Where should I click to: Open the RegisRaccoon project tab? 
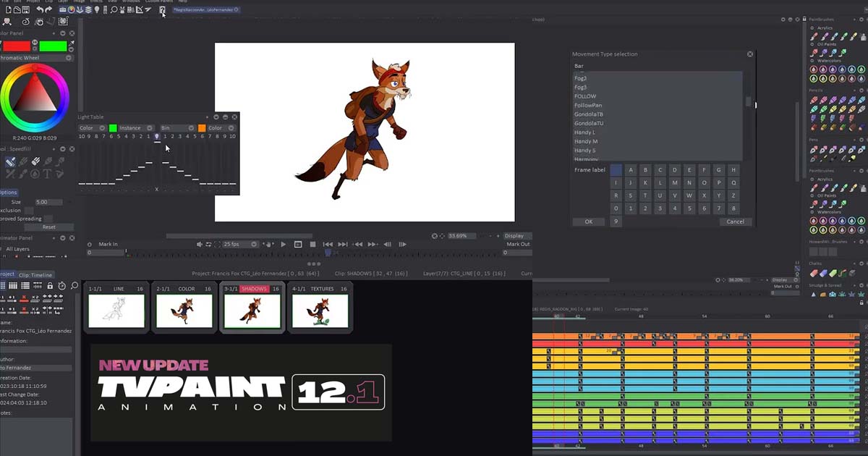click(207, 10)
